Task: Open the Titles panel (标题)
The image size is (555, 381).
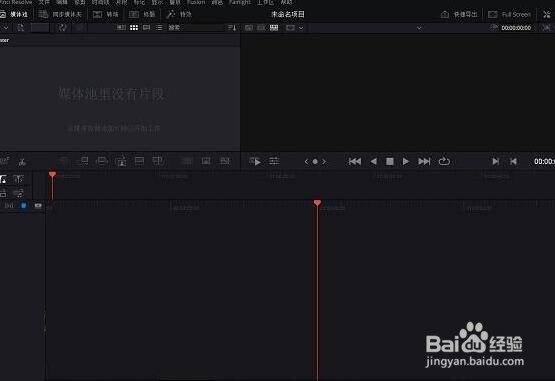Action: click(x=142, y=15)
